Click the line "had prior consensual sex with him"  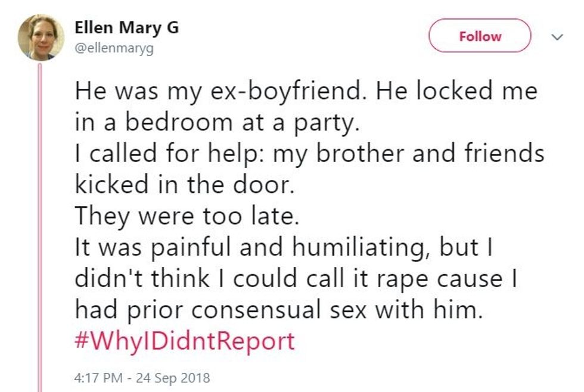(278, 310)
